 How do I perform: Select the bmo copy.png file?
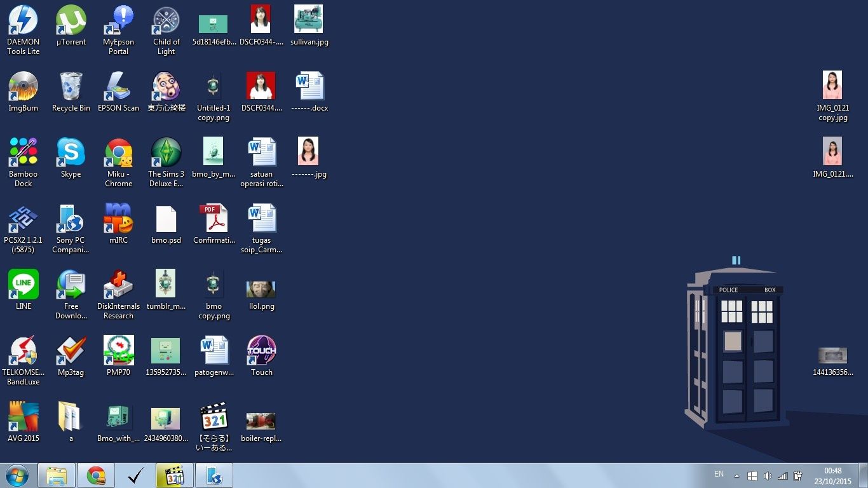(x=214, y=294)
